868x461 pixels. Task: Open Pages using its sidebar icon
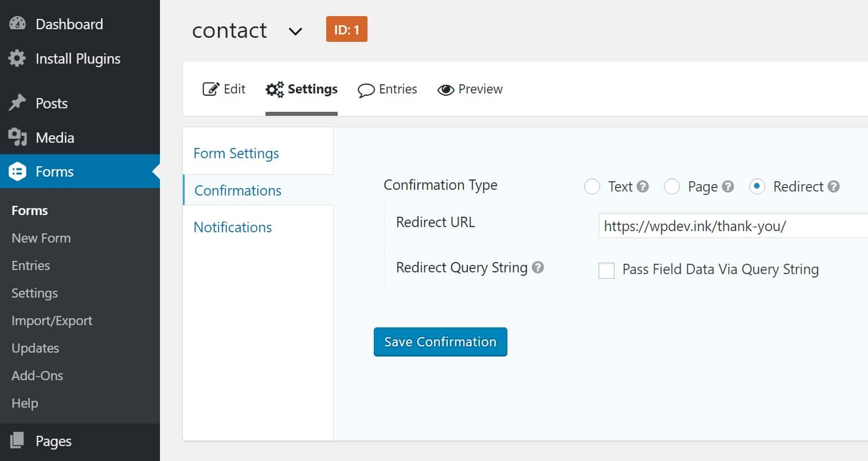(18, 441)
